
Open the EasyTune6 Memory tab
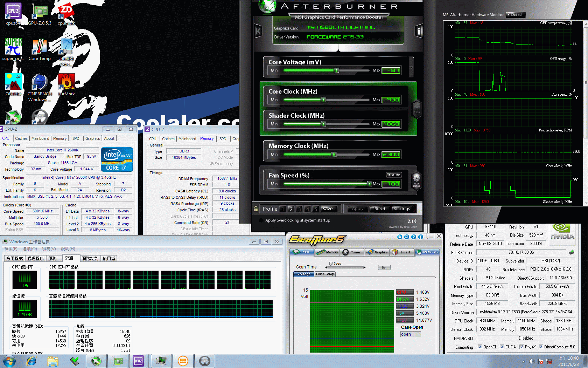pyautogui.click(x=327, y=252)
